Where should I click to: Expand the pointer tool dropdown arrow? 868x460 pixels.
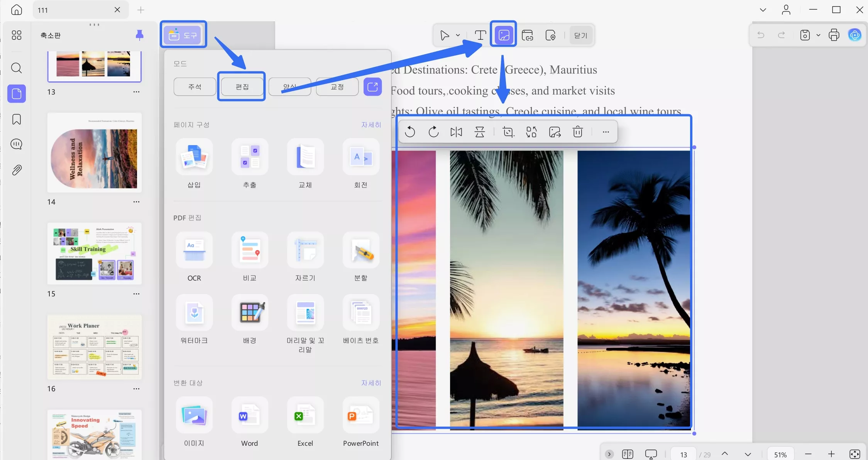coord(458,35)
